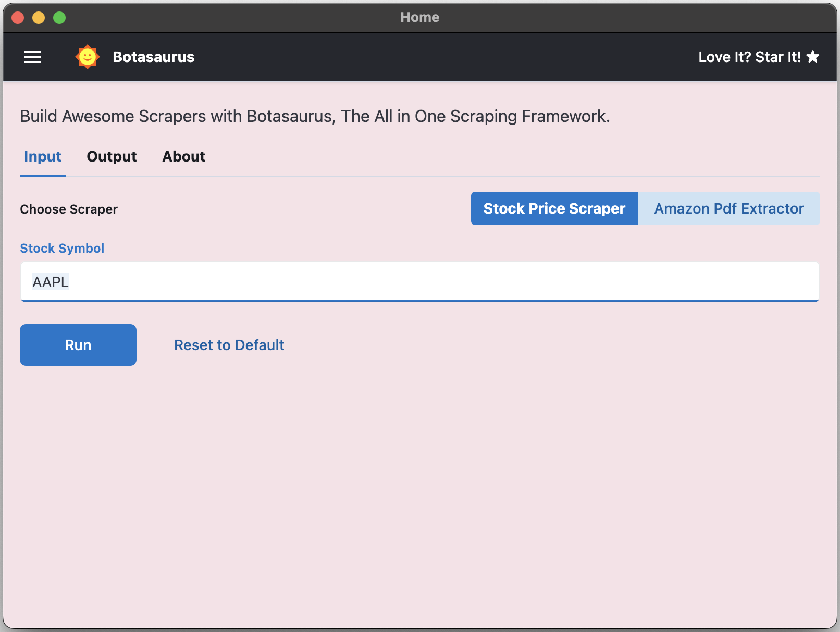Screen dimensions: 840x632
Task: Select the Stock Price Scraper option
Action: [x=554, y=208]
